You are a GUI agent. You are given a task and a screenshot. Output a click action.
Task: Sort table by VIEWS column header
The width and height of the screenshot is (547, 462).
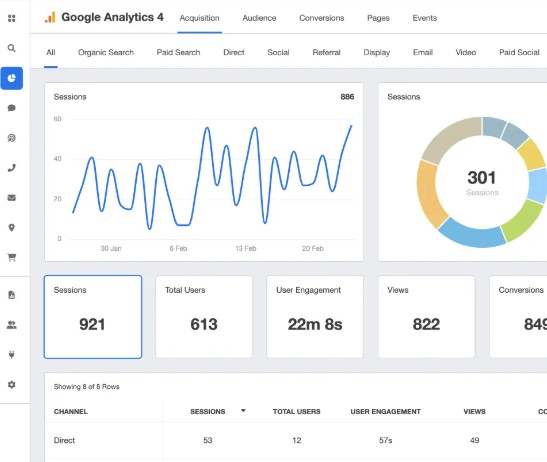(x=474, y=412)
